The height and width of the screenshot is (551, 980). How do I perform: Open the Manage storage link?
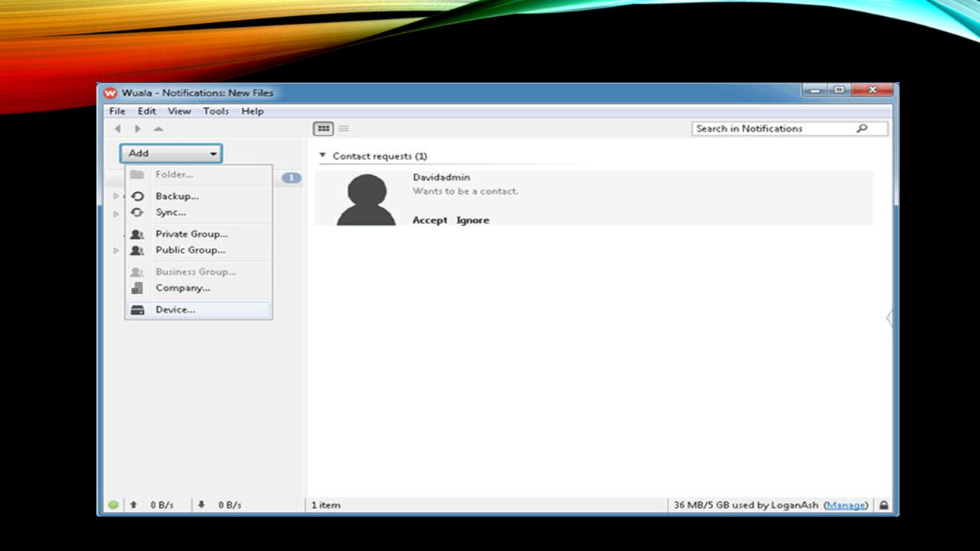coord(846,505)
